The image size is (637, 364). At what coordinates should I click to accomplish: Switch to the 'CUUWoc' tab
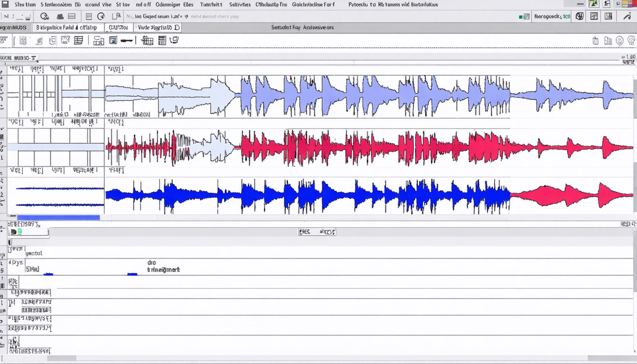tap(118, 27)
